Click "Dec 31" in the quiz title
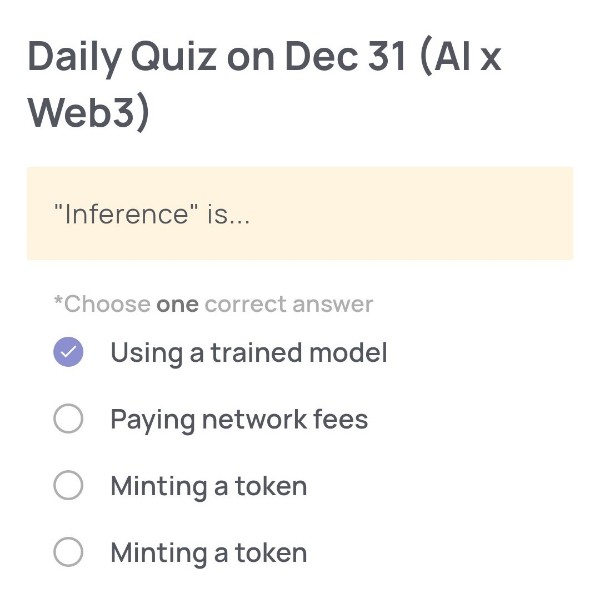Image resolution: width=600 pixels, height=608 pixels. click(x=345, y=58)
